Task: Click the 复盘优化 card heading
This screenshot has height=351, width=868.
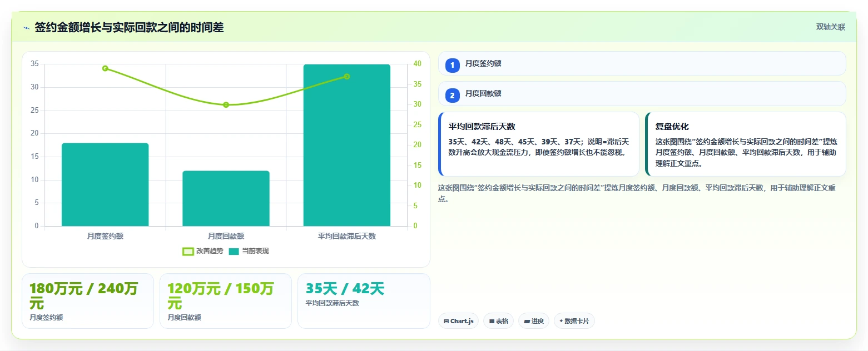Action: (x=672, y=127)
